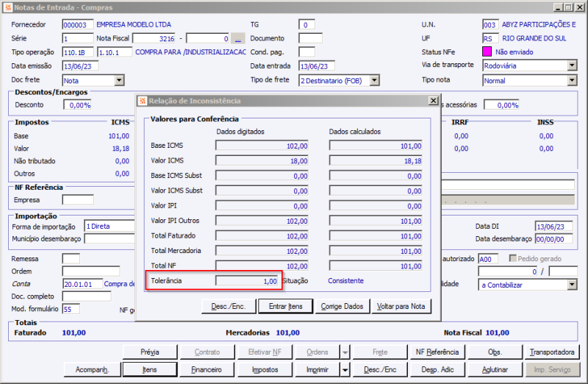Click the NF Referência button
The image size is (588, 384).
coord(436,352)
